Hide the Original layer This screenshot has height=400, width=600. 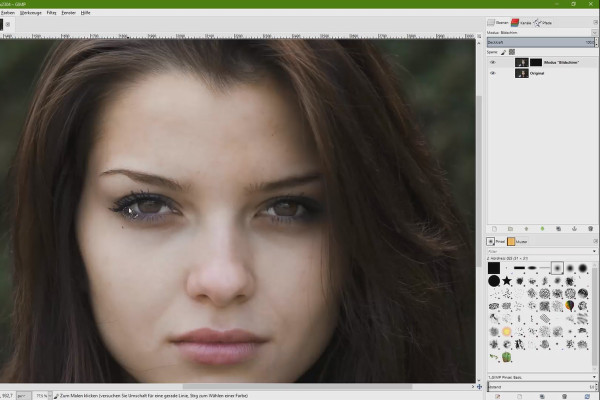pyautogui.click(x=492, y=73)
